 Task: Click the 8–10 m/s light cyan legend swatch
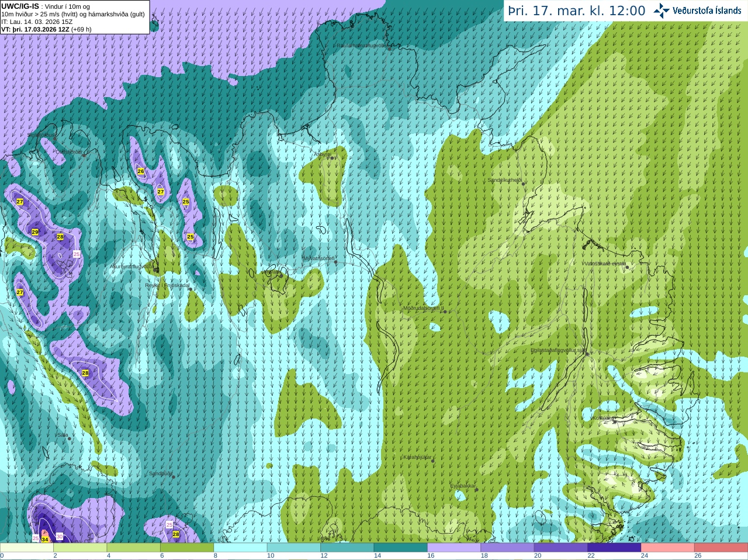click(x=241, y=548)
